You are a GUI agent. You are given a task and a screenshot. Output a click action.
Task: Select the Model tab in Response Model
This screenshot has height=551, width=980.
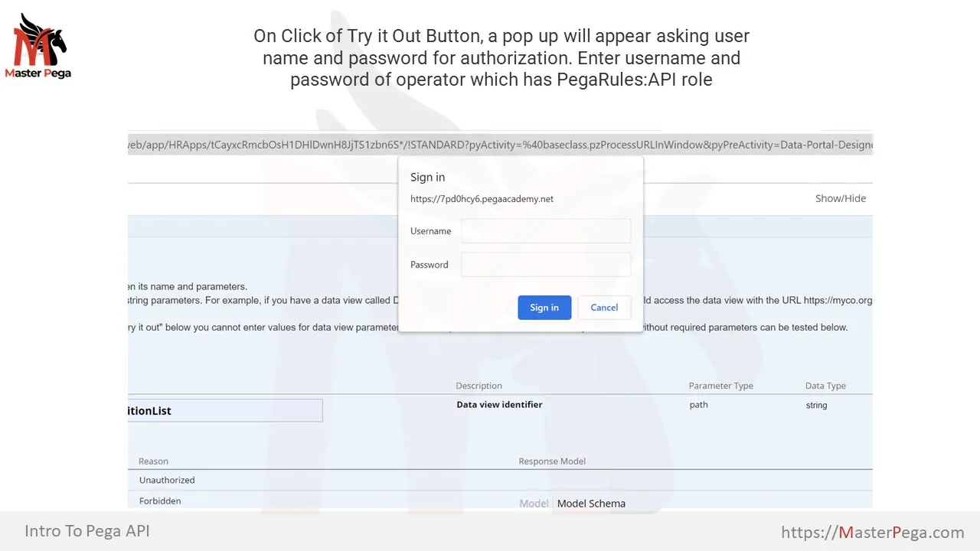point(534,504)
